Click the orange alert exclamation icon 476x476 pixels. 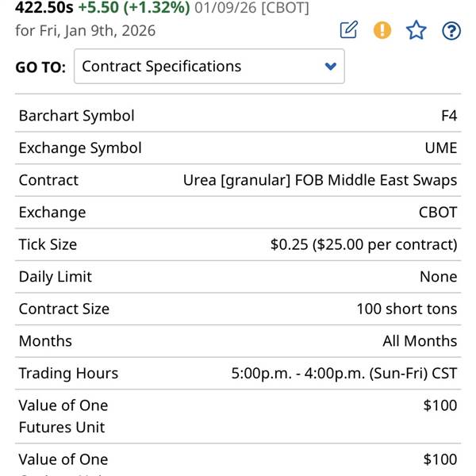point(382,30)
